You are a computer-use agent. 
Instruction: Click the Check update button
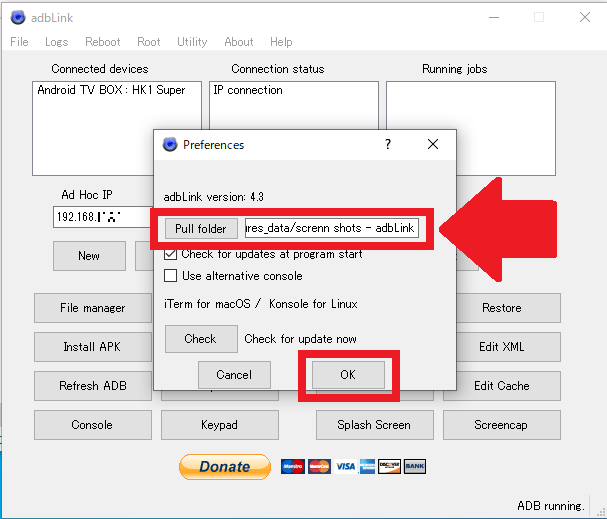201,339
